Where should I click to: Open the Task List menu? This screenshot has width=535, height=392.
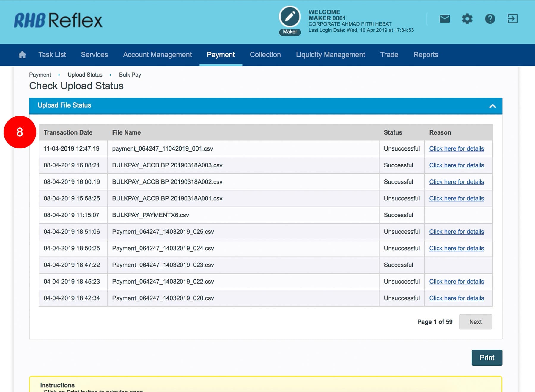(52, 55)
